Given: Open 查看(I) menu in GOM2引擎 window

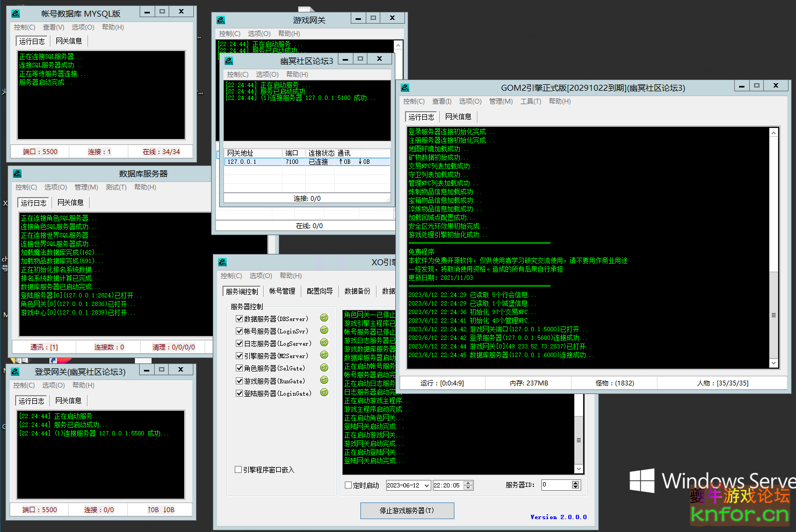Looking at the screenshot, I should tap(442, 101).
